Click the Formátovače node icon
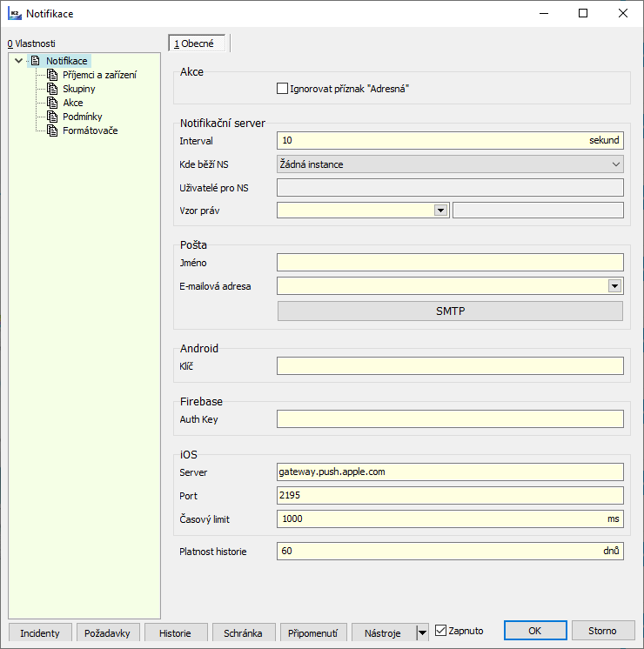 pos(52,130)
